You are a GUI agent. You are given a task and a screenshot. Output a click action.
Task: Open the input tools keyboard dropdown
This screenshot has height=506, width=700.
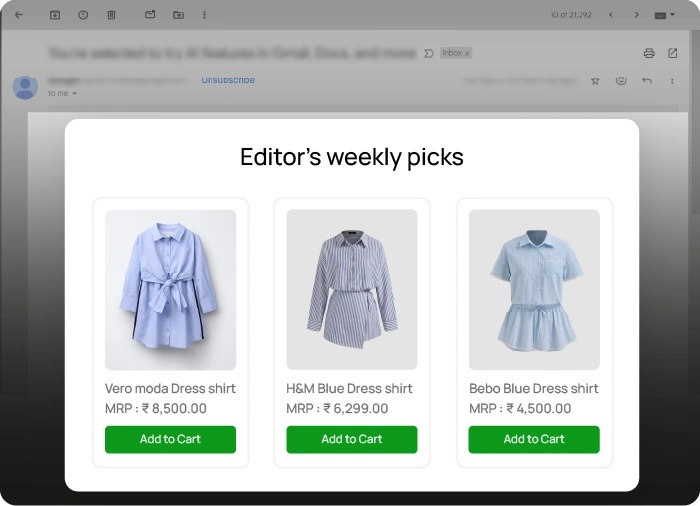click(664, 15)
